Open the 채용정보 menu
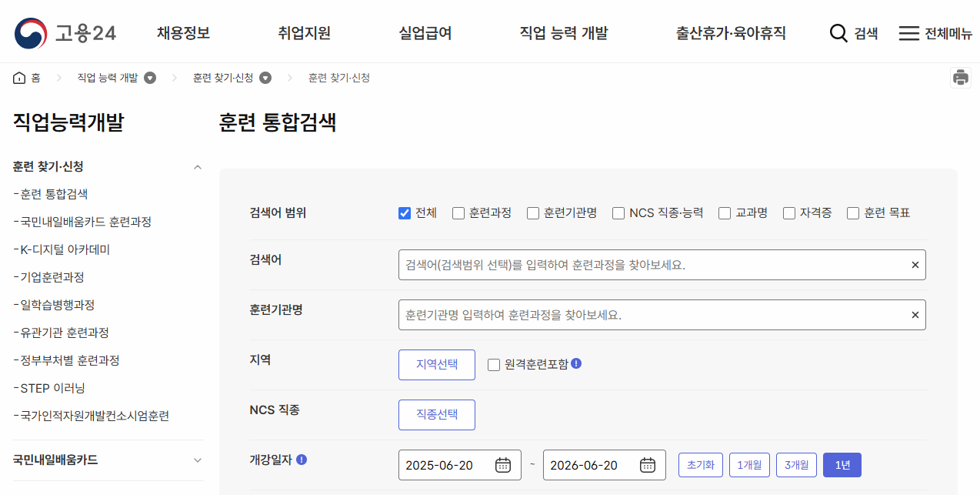 (x=182, y=32)
